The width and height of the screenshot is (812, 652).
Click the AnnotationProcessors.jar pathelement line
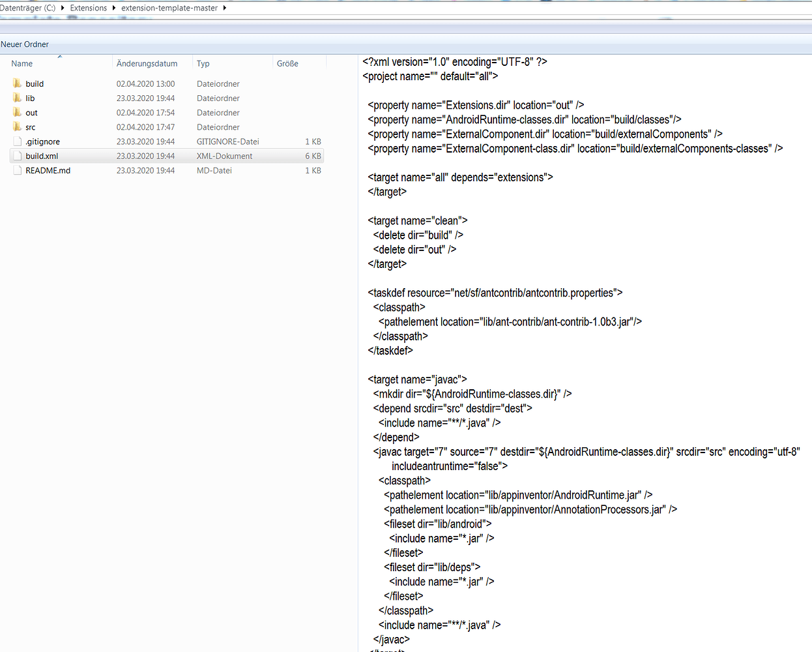(x=530, y=509)
